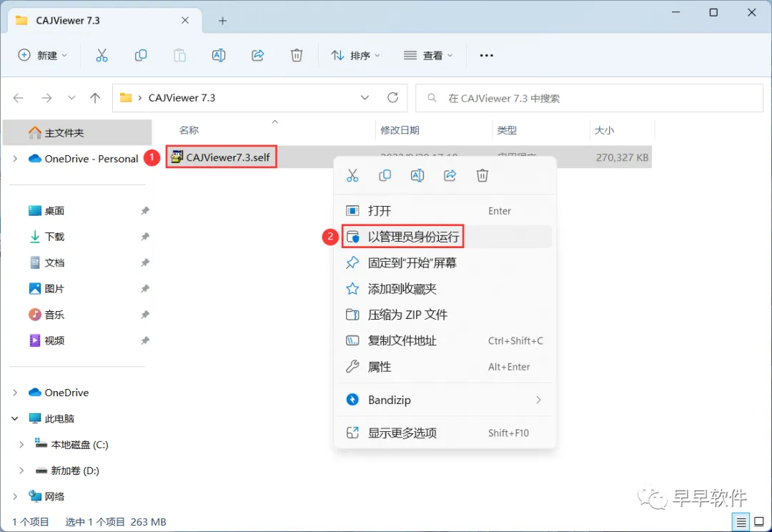Click the Cut icon in the context menu

352,175
